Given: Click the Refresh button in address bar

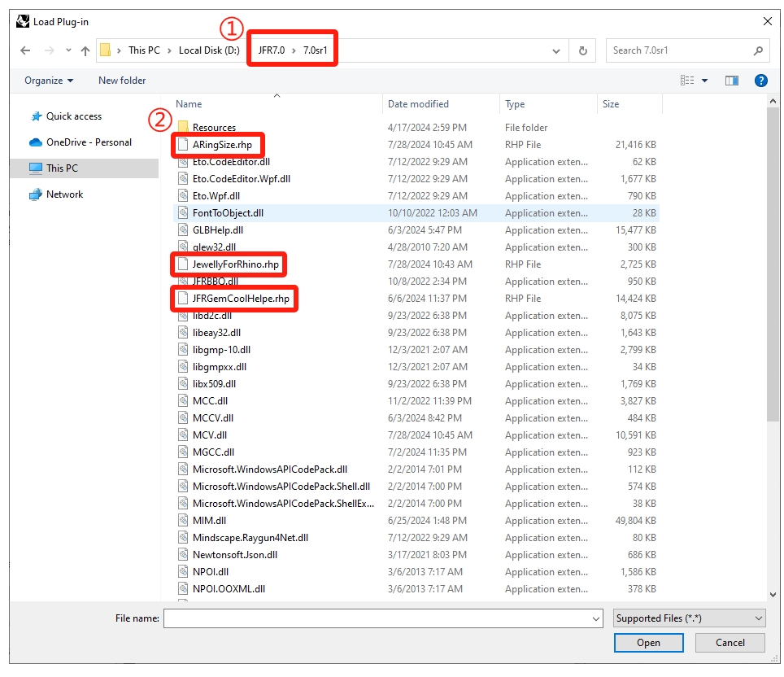Looking at the screenshot, I should tap(583, 50).
